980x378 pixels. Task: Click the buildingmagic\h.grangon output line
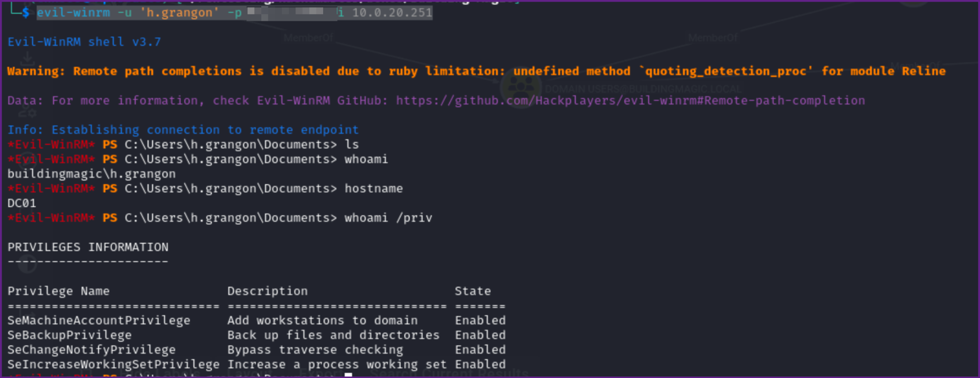tap(91, 174)
